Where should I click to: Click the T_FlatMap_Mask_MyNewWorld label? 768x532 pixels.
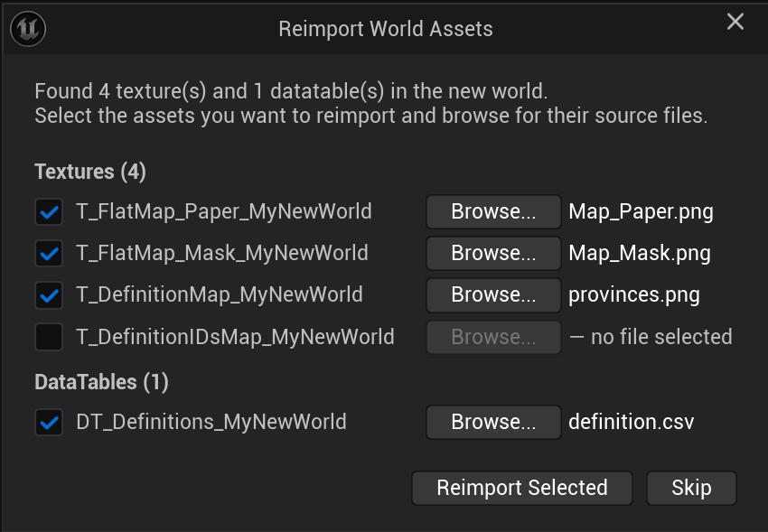(x=222, y=254)
